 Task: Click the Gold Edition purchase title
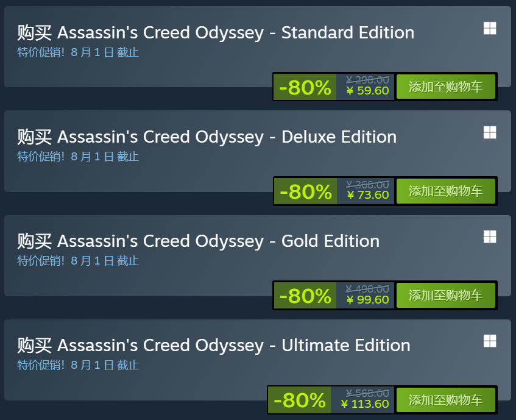[x=199, y=241]
